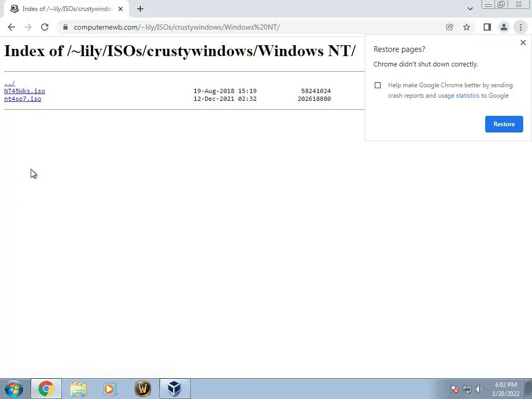Bookmark this page with the star
The image size is (532, 399).
467,27
